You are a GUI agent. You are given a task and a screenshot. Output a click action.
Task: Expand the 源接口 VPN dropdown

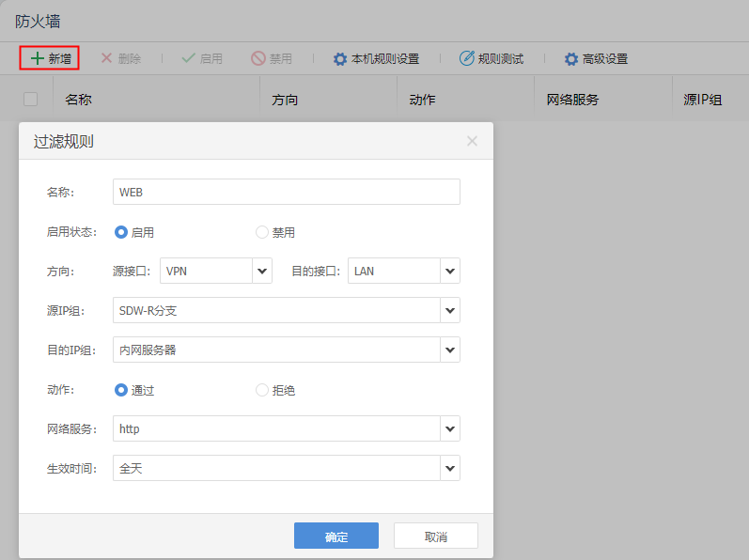point(261,271)
